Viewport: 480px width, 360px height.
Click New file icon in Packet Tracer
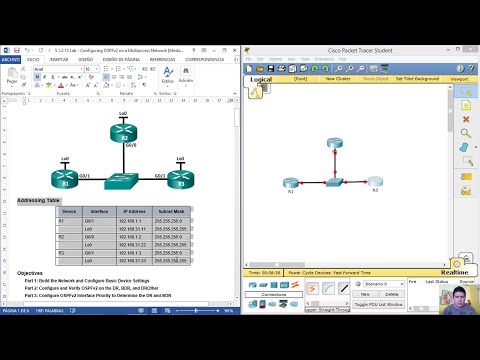(x=249, y=69)
